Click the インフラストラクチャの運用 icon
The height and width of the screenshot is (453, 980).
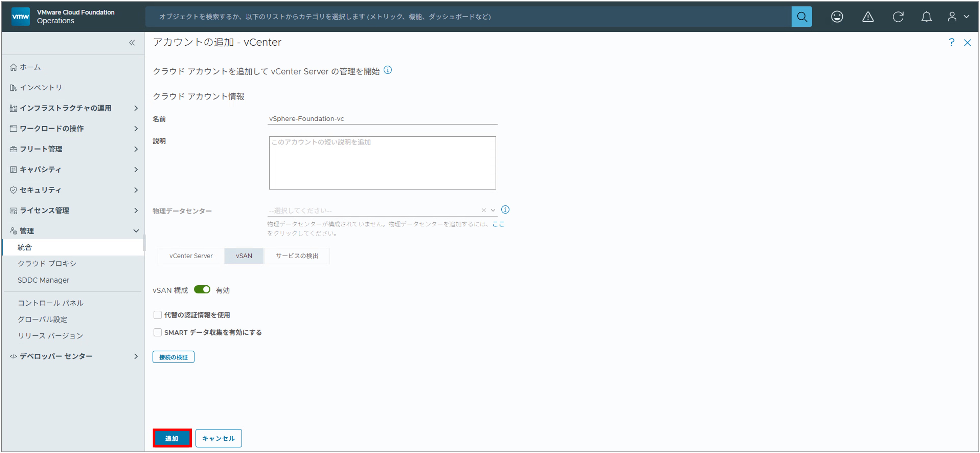coord(13,108)
